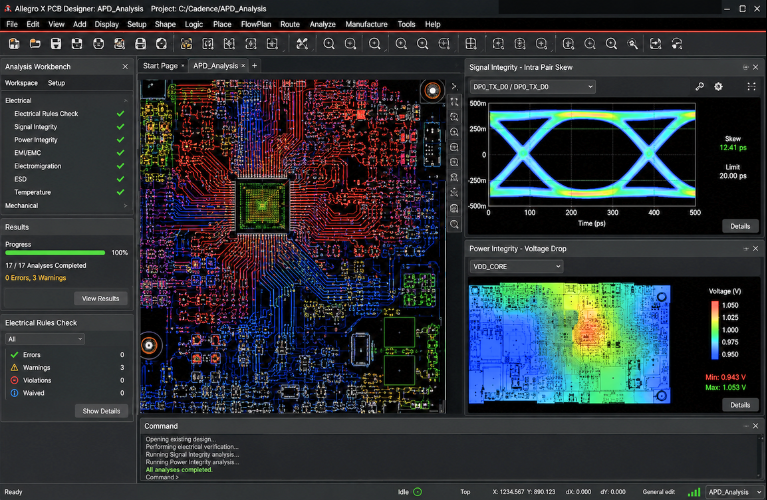Add a new tab with the plus button

tap(254, 66)
